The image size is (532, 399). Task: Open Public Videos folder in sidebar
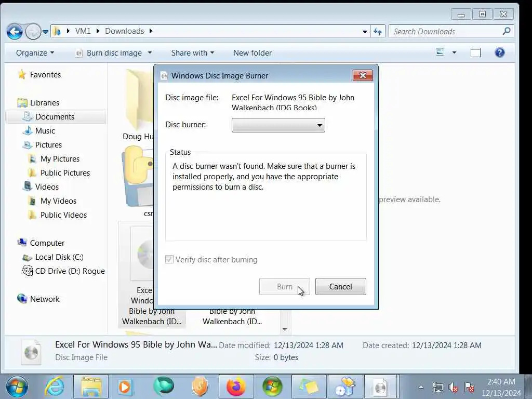57,215
